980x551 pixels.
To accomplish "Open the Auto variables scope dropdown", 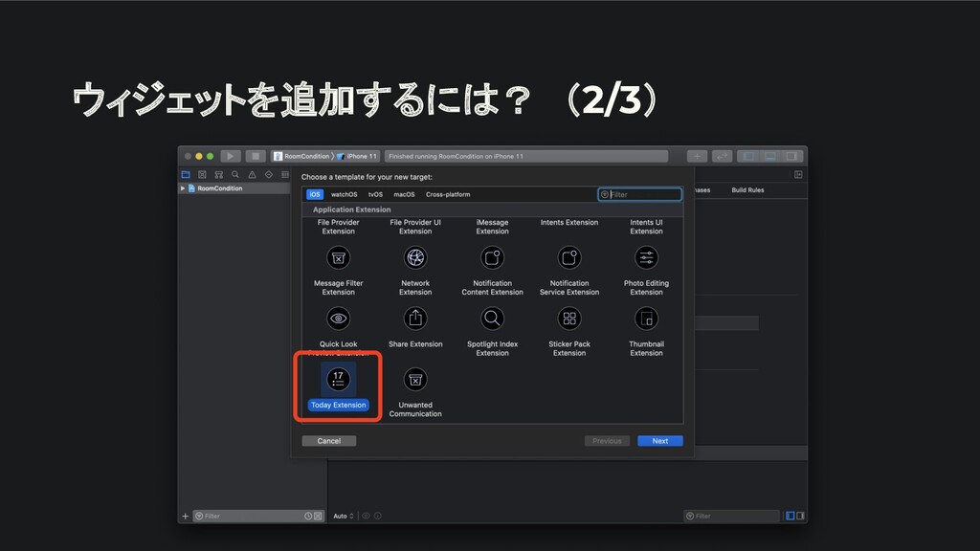I will click(x=344, y=516).
